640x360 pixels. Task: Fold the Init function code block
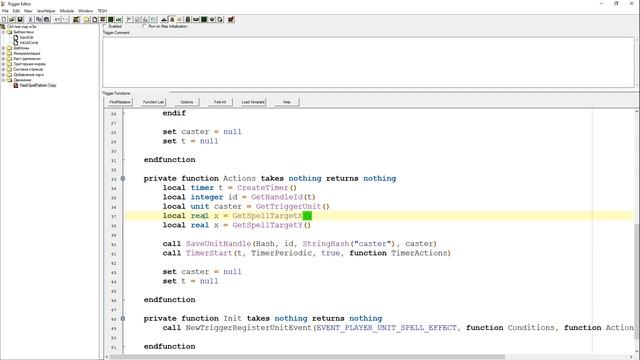point(123,318)
